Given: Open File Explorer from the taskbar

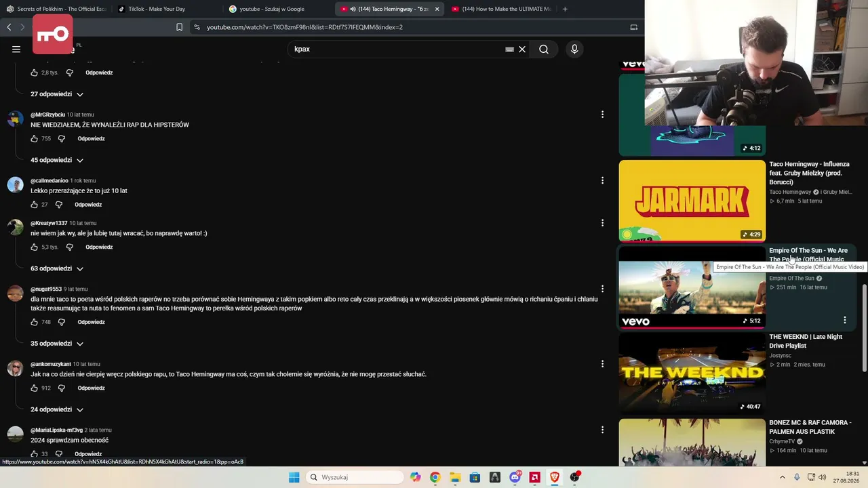Looking at the screenshot, I should 455,477.
